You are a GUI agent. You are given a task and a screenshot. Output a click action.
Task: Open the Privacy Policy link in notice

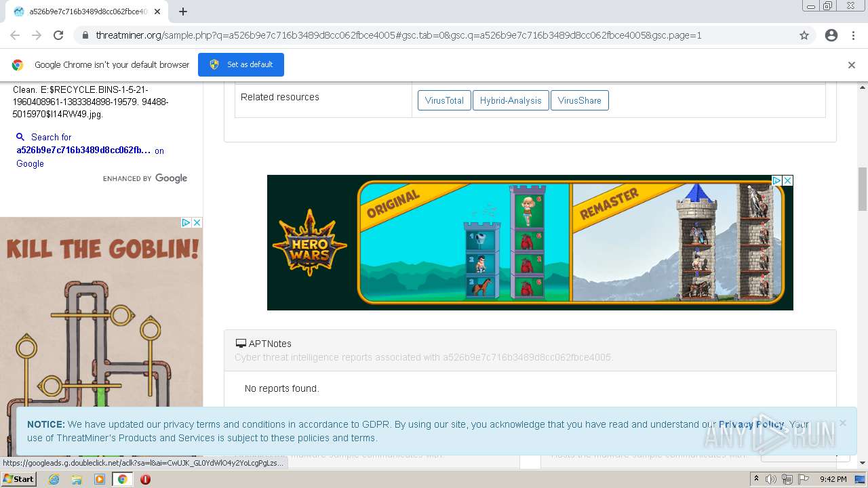click(751, 424)
